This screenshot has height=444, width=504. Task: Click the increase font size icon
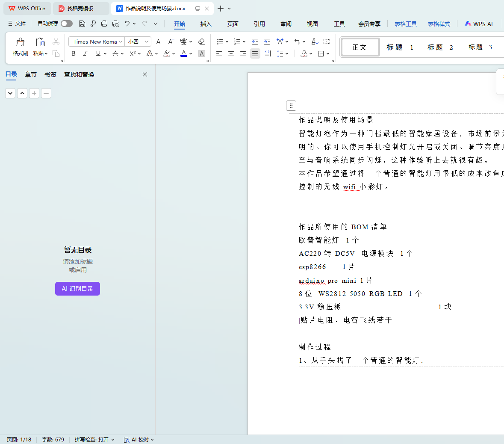tap(159, 41)
